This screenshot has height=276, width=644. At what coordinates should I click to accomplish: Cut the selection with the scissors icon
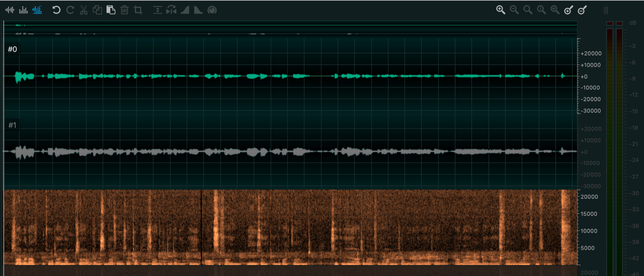coord(84,10)
